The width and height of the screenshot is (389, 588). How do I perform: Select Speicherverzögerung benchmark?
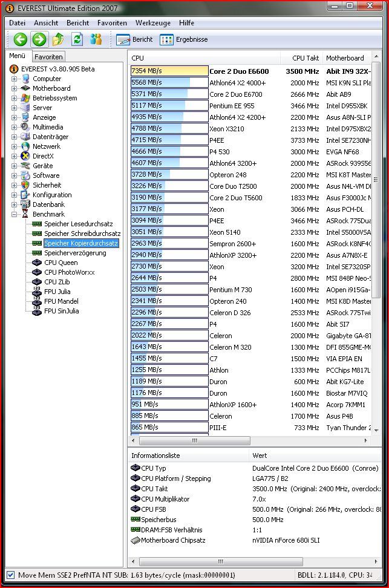[75, 253]
